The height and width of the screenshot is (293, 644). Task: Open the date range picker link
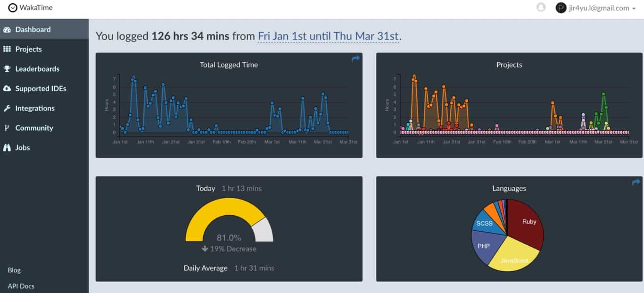[x=329, y=36]
